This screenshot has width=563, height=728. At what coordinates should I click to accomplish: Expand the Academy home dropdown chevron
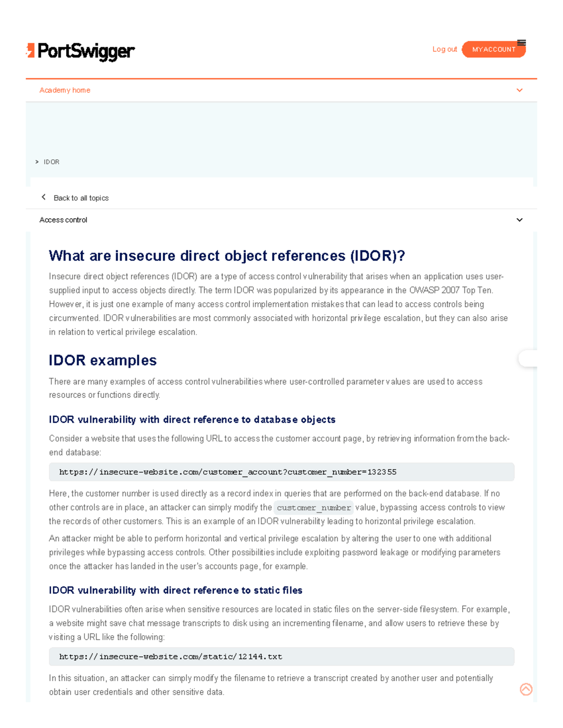[x=519, y=90]
